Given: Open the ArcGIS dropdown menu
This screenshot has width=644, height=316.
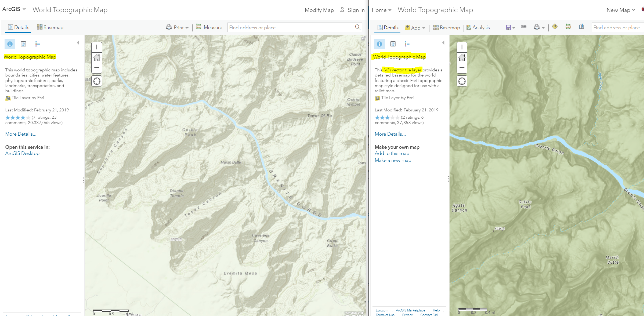Looking at the screenshot, I should click(14, 9).
